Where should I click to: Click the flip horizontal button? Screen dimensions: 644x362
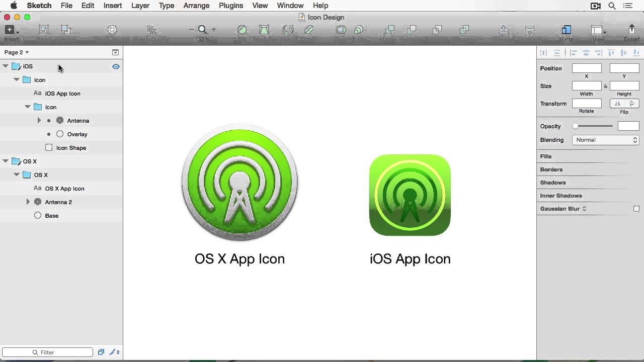coord(617,104)
